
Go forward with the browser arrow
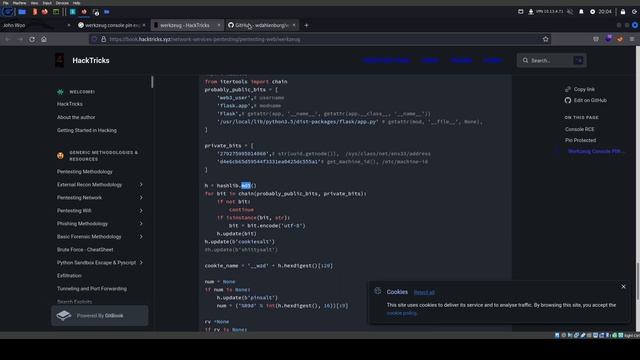pyautogui.click(x=20, y=39)
